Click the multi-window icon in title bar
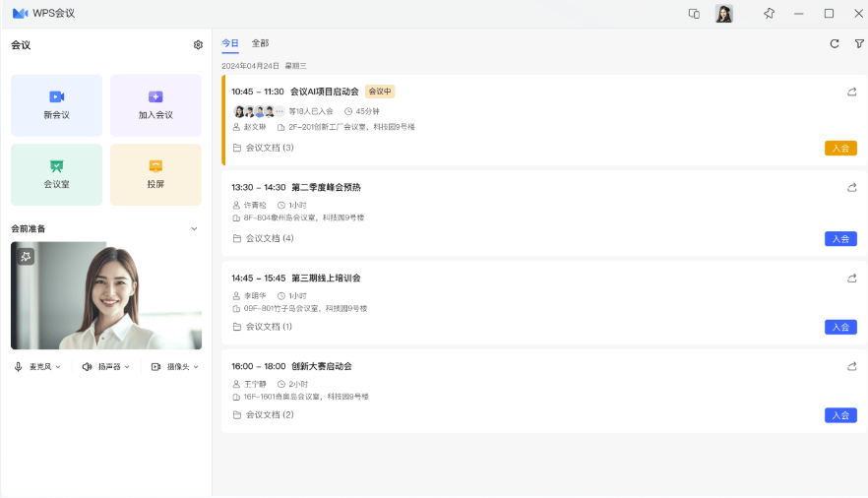 tap(694, 13)
